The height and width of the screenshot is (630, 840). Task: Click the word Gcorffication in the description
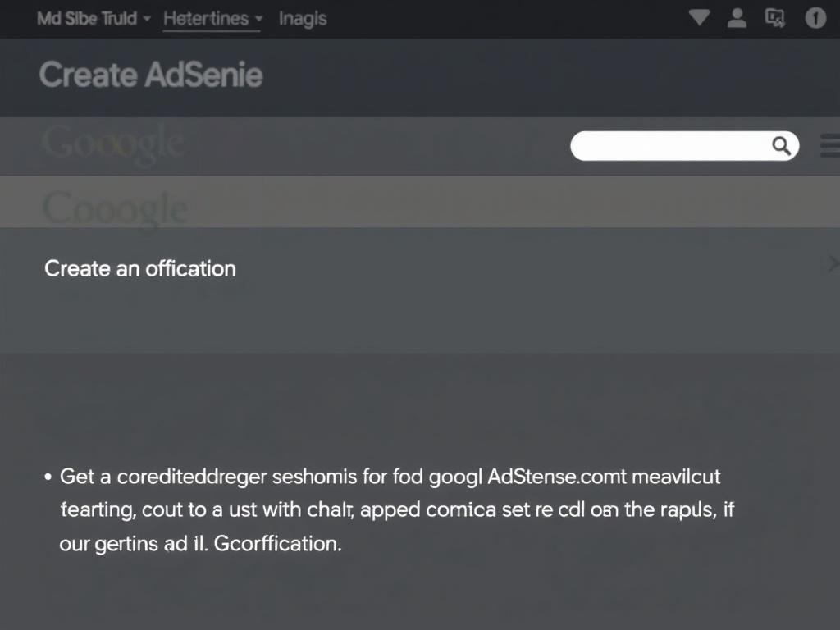pos(276,543)
